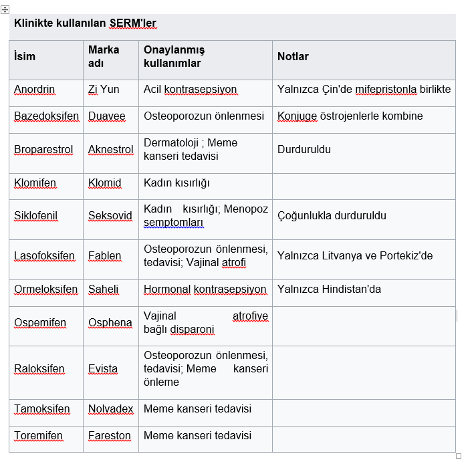Click on the word 'Anordrin'

[x=35, y=89]
